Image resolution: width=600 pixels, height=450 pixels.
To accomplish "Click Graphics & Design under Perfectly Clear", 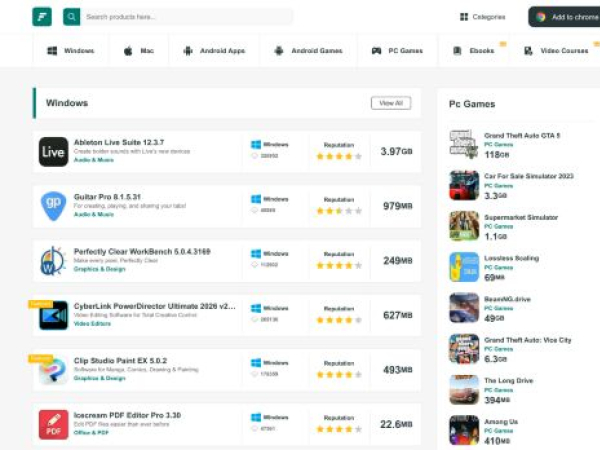I will [99, 269].
